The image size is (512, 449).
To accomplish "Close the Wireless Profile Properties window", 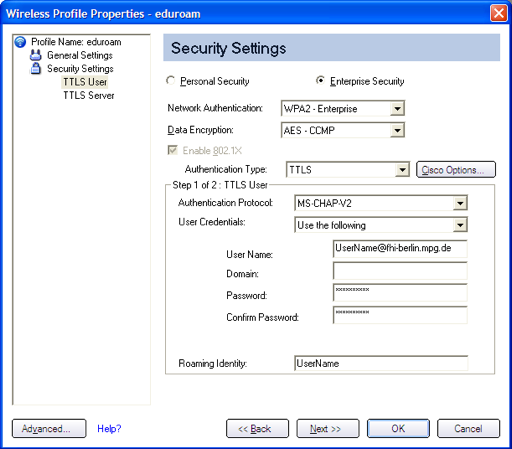I will [499, 13].
